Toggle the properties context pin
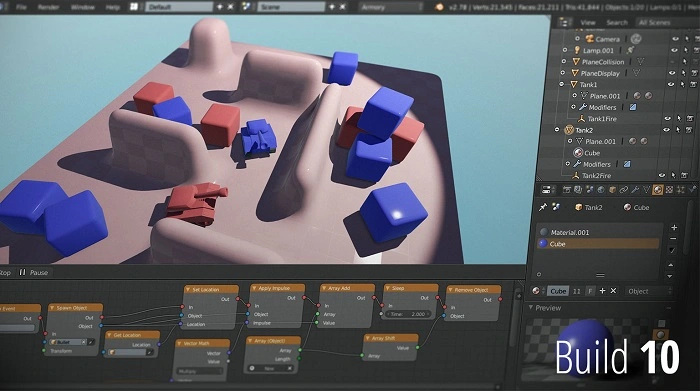Image resolution: width=700 pixels, height=391 pixels. (543, 207)
